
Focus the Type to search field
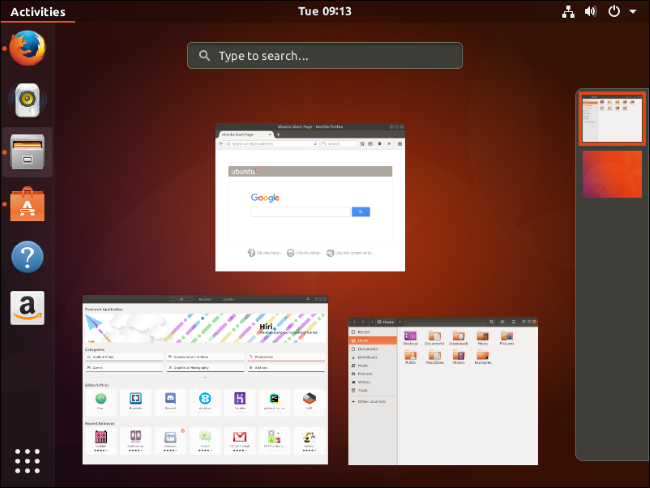[x=325, y=56]
